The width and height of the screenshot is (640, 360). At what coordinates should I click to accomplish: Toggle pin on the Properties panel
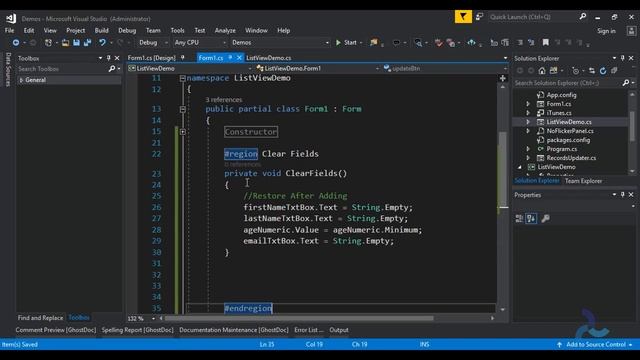pyautogui.click(x=622, y=195)
